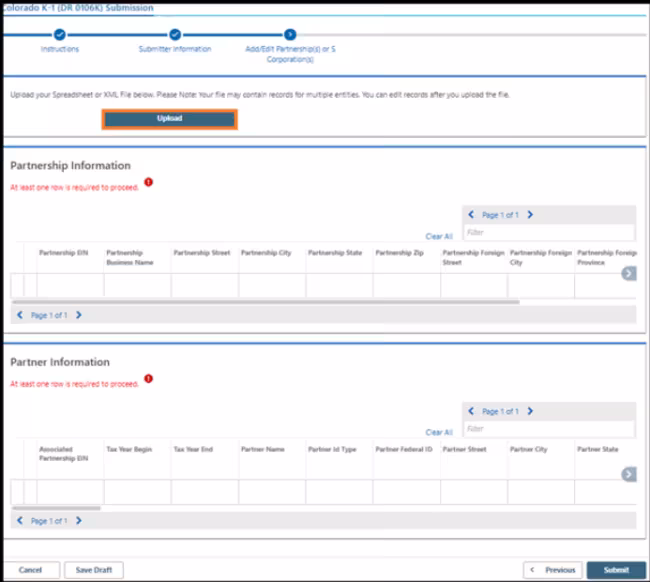Viewport: 650px width, 582px height.
Task: Sort by Partnership EIN column header
Action: pos(63,253)
